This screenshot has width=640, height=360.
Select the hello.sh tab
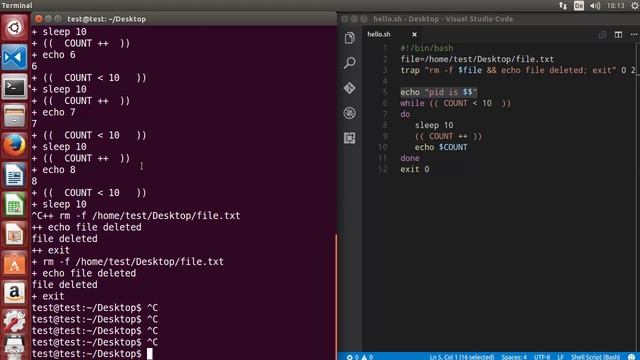pyautogui.click(x=379, y=34)
